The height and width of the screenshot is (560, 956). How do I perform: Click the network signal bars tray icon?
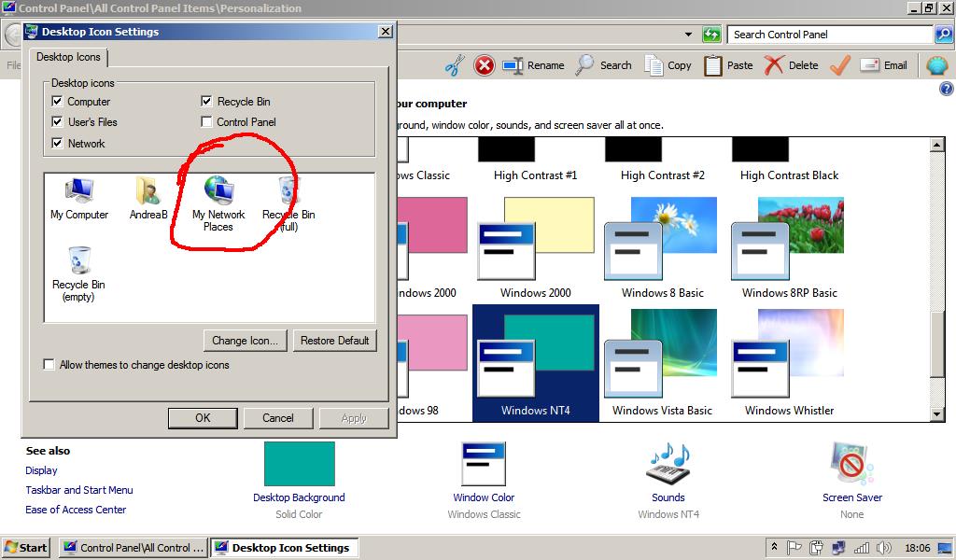862,548
